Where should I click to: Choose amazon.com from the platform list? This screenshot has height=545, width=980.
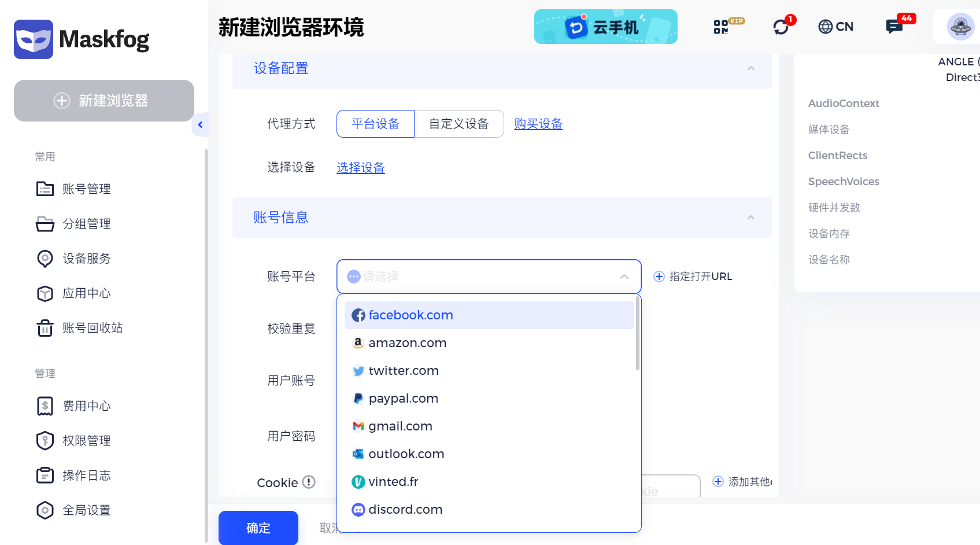[489, 343]
